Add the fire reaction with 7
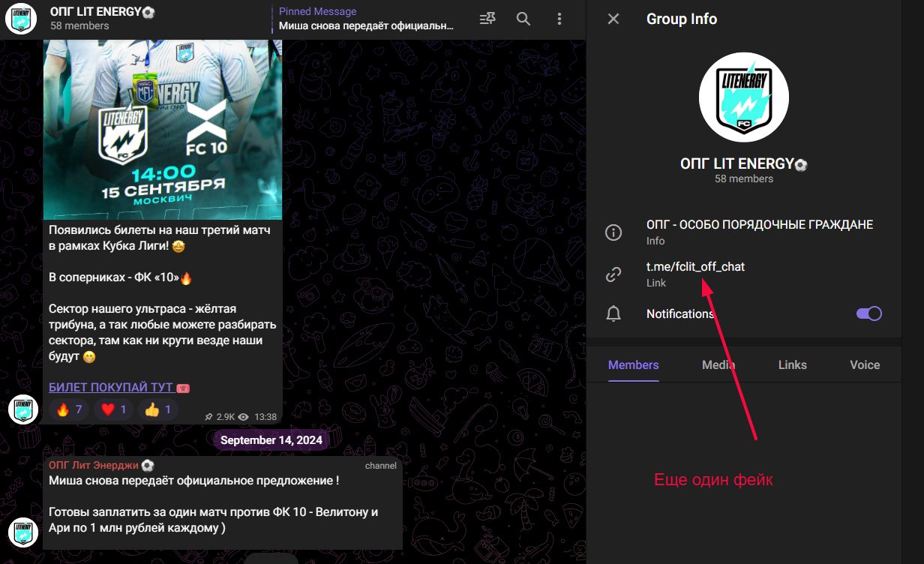This screenshot has height=564, width=924. pos(69,409)
